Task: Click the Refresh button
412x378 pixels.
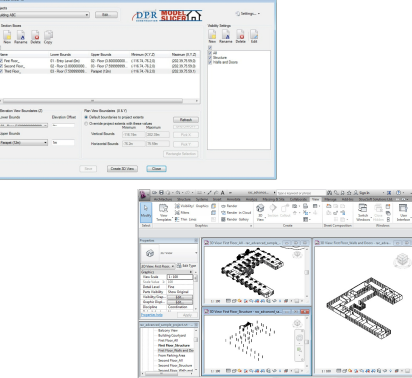Action: [x=186, y=120]
